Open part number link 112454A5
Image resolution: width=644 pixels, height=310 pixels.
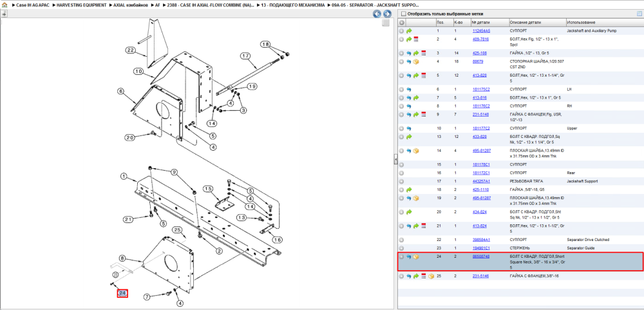[481, 31]
